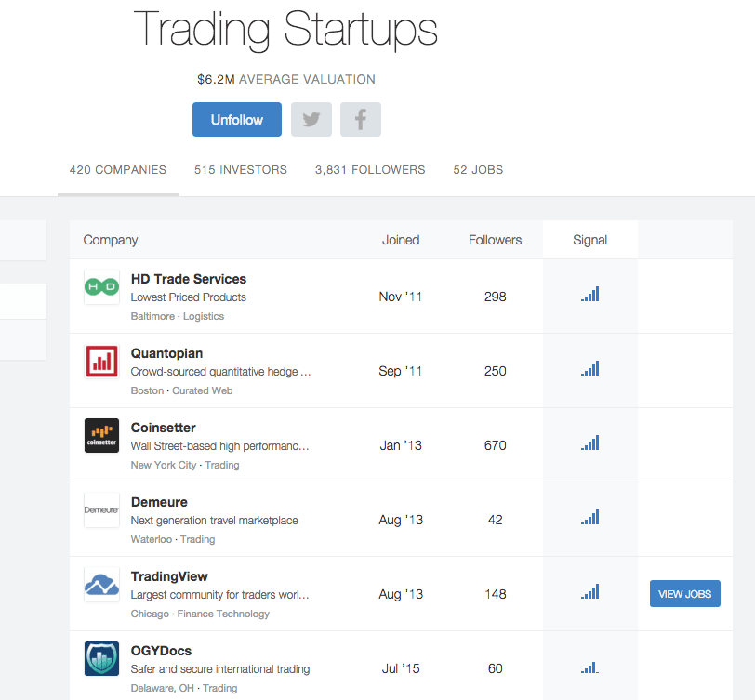This screenshot has height=700, width=755.
Task: Sort companies by Joined date
Action: (401, 240)
